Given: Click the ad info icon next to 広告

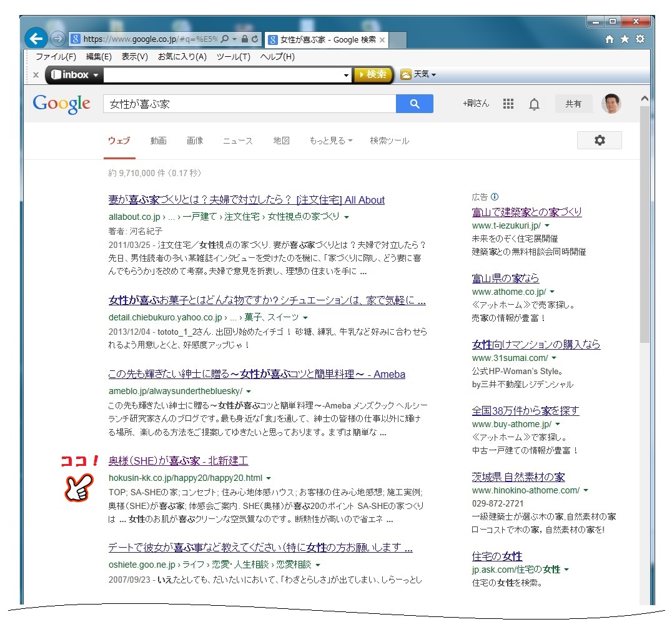Looking at the screenshot, I should 495,197.
